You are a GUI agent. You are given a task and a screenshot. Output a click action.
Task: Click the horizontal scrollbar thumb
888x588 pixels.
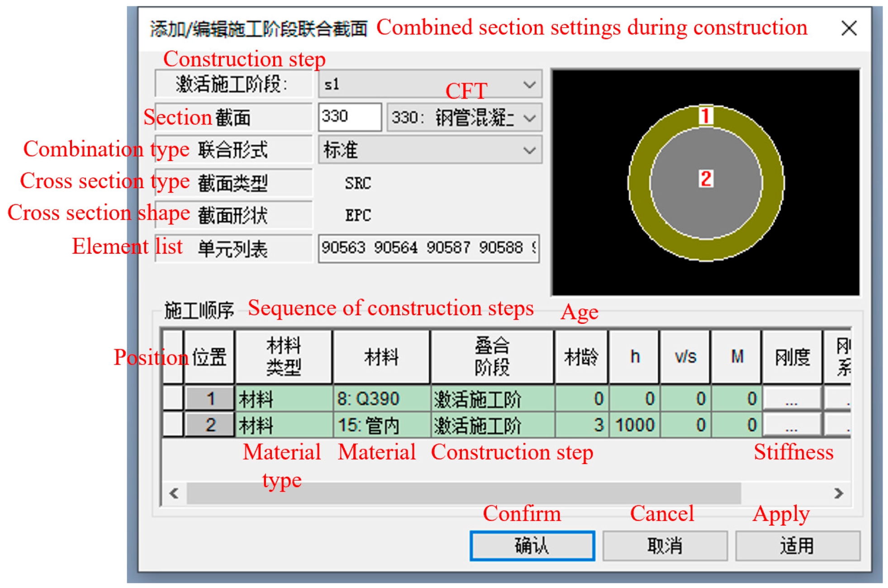pos(463,493)
